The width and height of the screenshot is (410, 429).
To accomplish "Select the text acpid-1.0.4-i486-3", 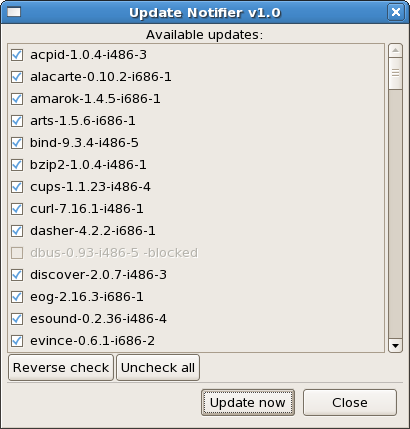I will coord(88,55).
